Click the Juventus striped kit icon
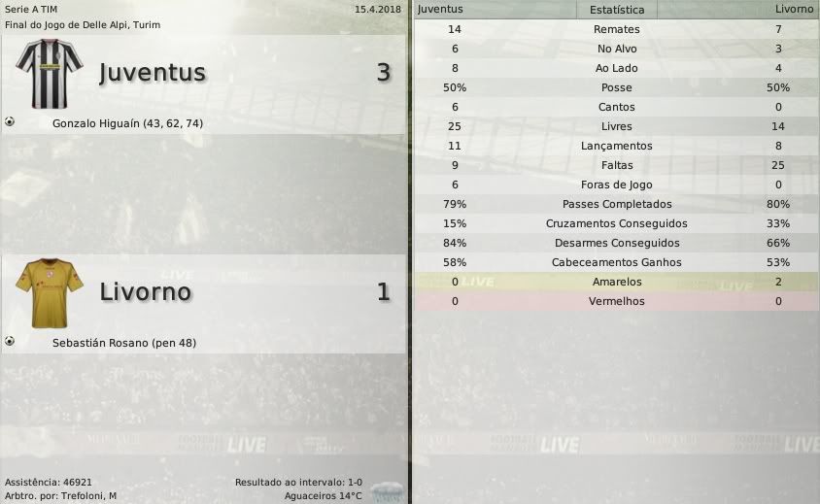Screen dimensions: 820x504 (49, 72)
